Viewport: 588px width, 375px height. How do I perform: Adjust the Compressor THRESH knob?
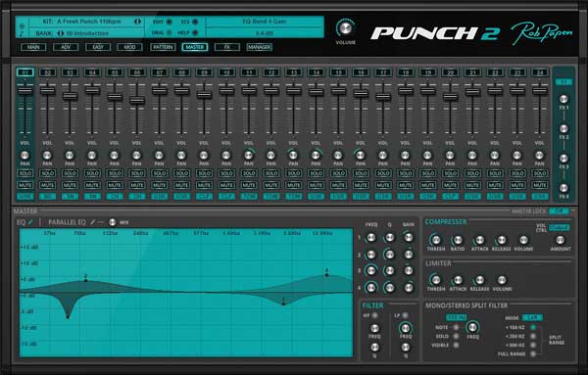(x=436, y=240)
